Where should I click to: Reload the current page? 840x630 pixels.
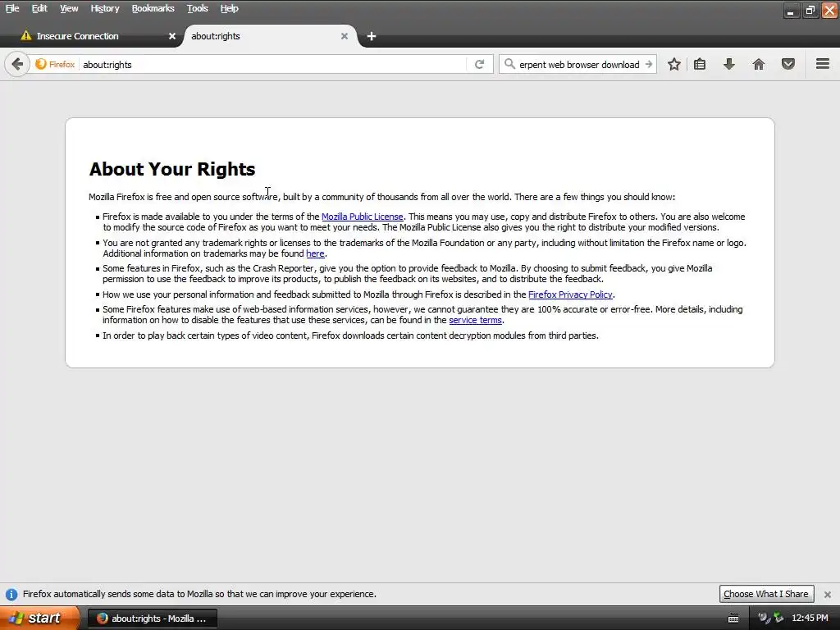tap(479, 64)
